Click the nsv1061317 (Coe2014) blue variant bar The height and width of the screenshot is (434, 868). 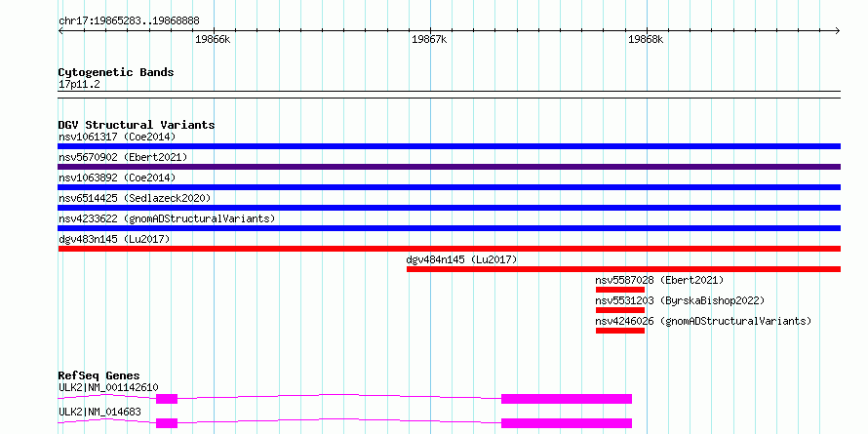pos(449,146)
